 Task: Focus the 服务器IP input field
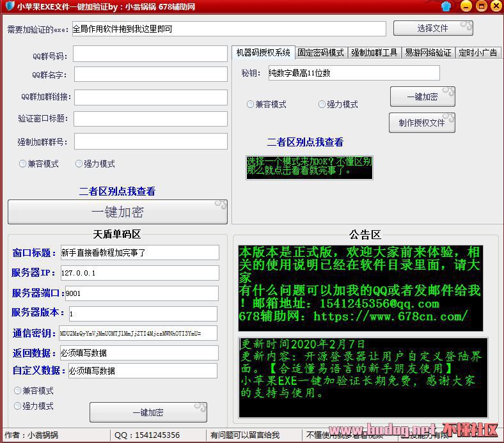[139, 273]
